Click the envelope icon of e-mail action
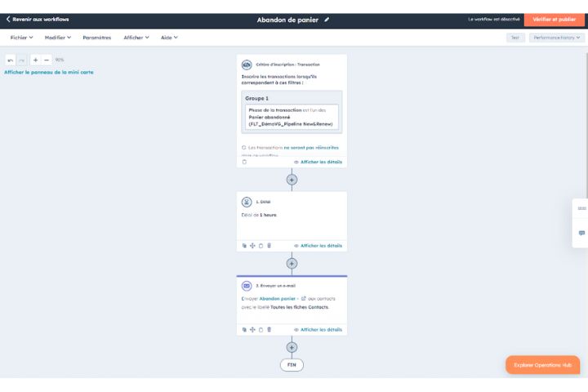588x392 pixels. [x=247, y=286]
